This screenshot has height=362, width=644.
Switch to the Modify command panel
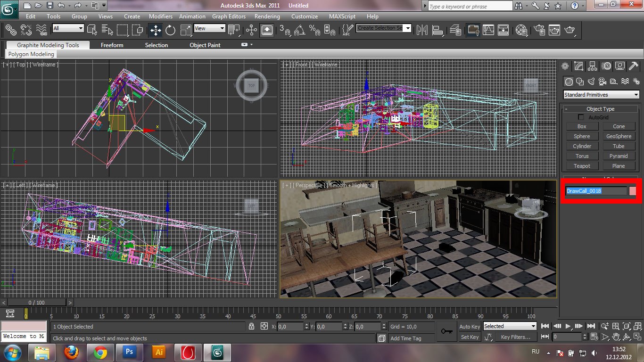(579, 66)
